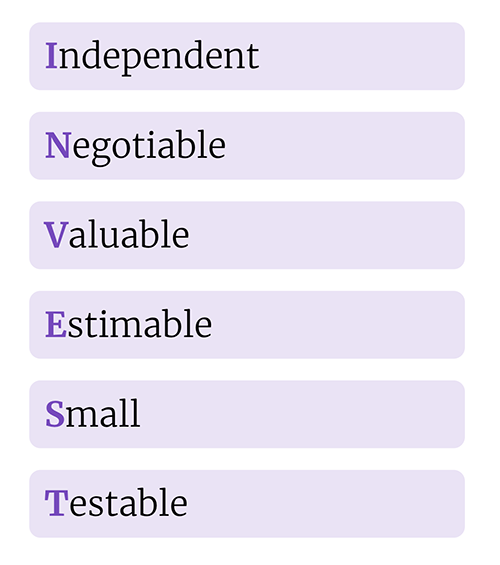Click the black text 'aluable'

coord(129,234)
